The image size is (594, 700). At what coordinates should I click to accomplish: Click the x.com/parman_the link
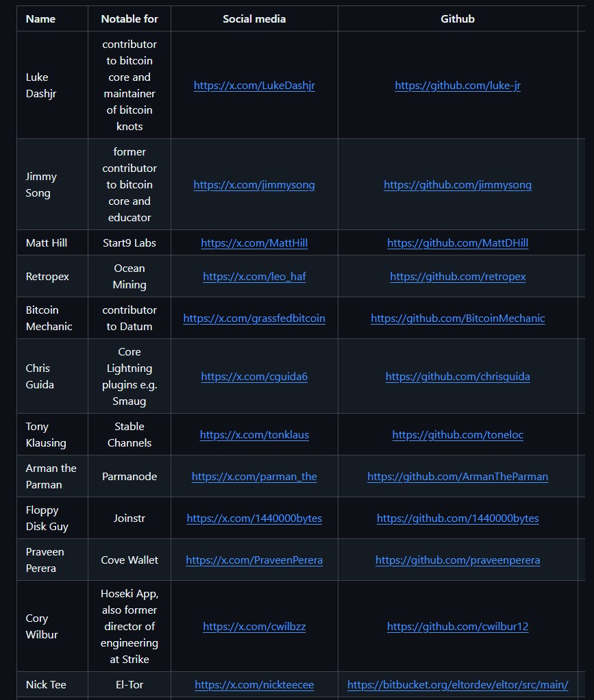point(254,477)
